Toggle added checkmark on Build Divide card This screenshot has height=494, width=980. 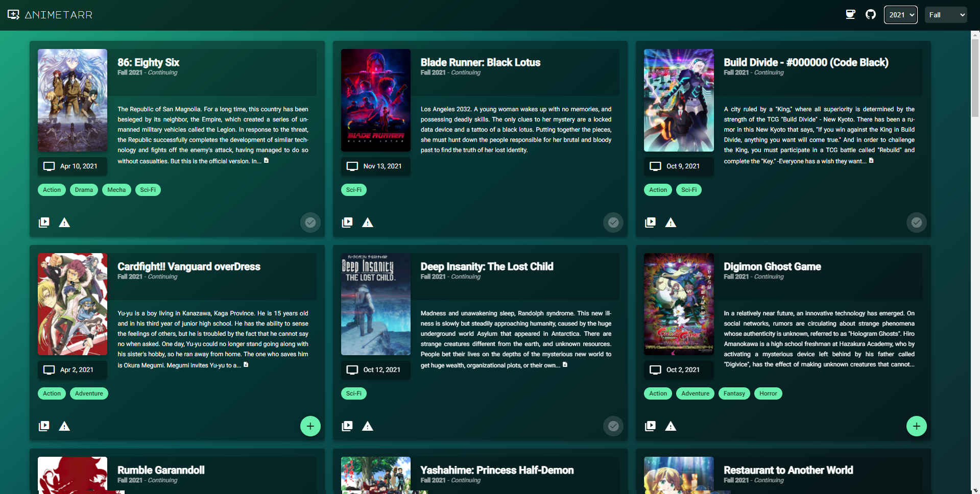pos(917,223)
